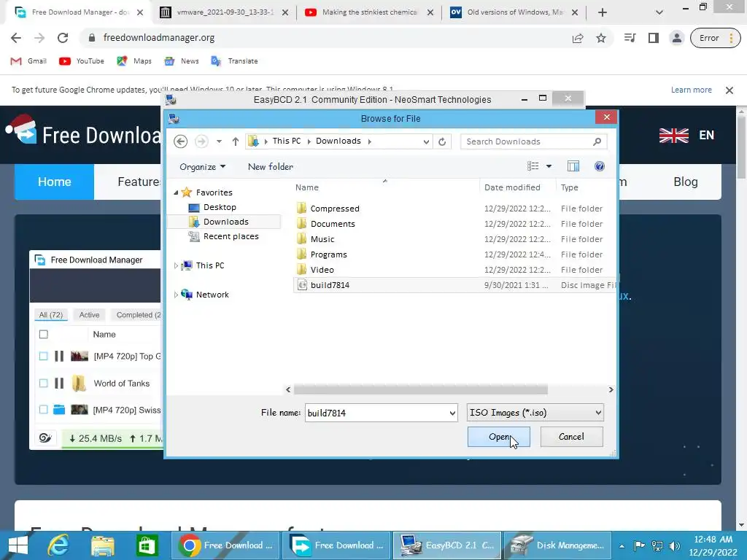Click the snail speed-limit icon

pos(45,437)
